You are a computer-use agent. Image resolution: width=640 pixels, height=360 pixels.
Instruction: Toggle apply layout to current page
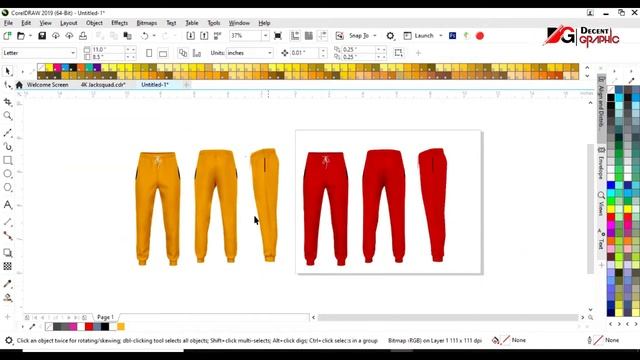(197, 53)
